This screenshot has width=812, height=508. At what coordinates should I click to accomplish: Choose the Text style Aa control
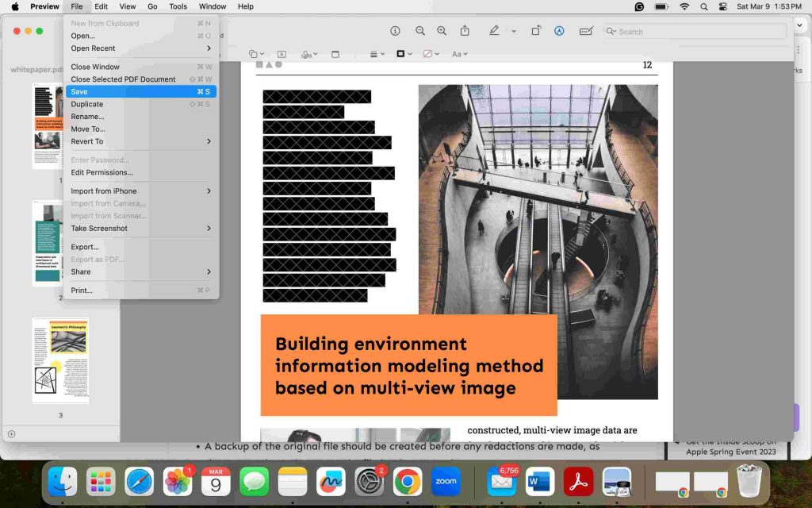click(458, 54)
